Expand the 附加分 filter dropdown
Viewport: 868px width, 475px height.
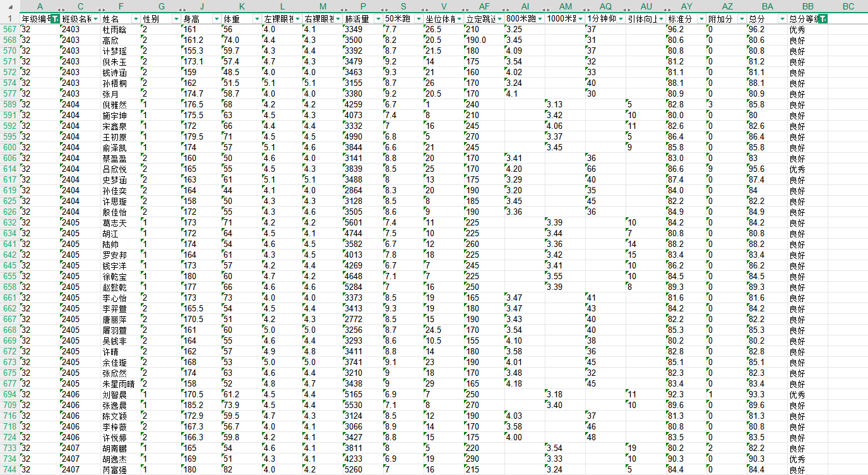742,19
